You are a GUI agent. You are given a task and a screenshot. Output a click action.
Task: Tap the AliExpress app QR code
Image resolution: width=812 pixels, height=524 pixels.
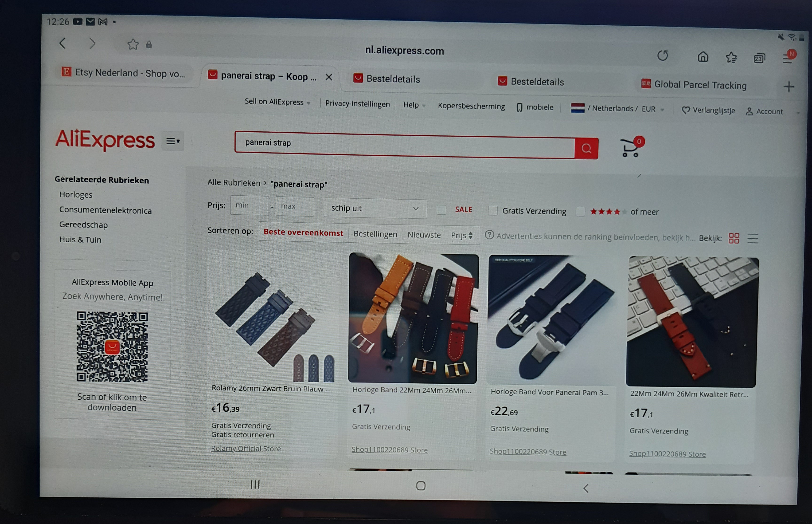coord(112,347)
